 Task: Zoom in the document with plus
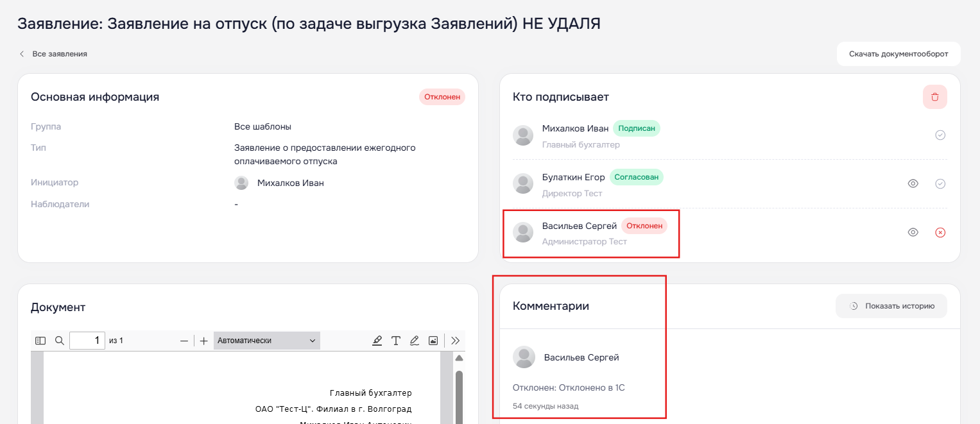(x=204, y=341)
